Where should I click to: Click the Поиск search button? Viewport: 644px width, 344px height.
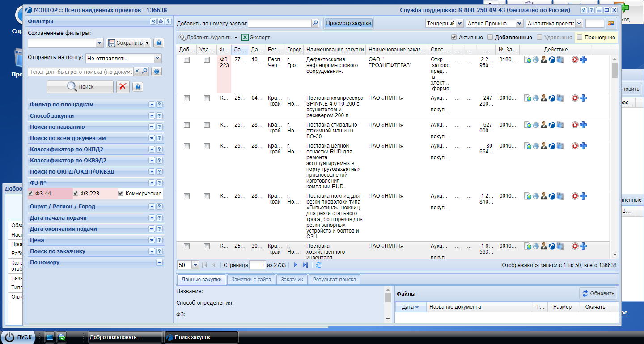click(80, 87)
